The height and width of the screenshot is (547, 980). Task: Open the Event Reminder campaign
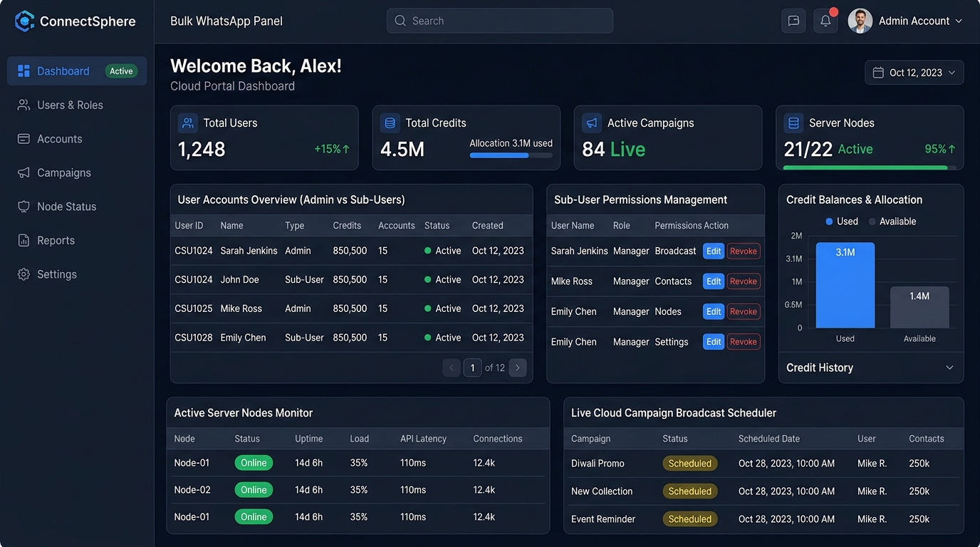tap(603, 519)
